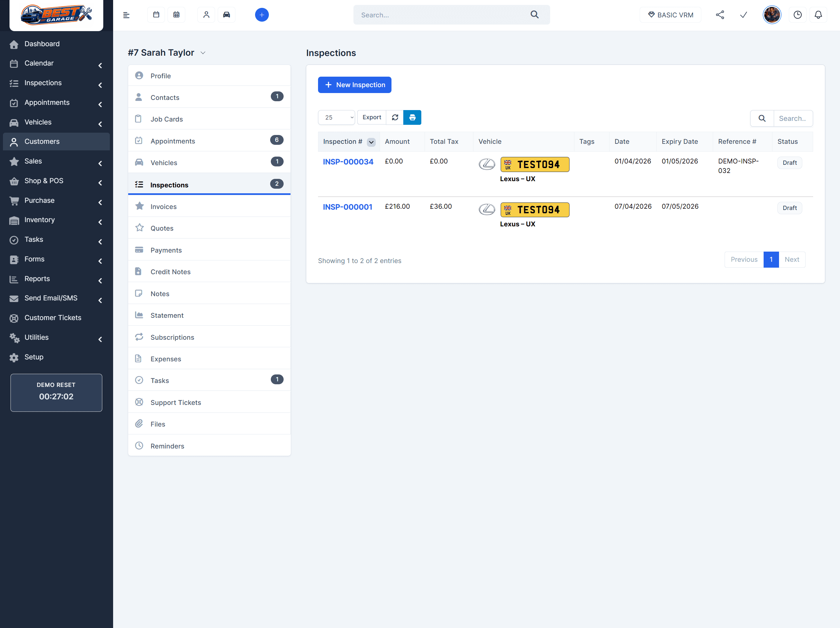This screenshot has width=840, height=628.
Task: Open the Invoices customer tab
Action: click(163, 206)
